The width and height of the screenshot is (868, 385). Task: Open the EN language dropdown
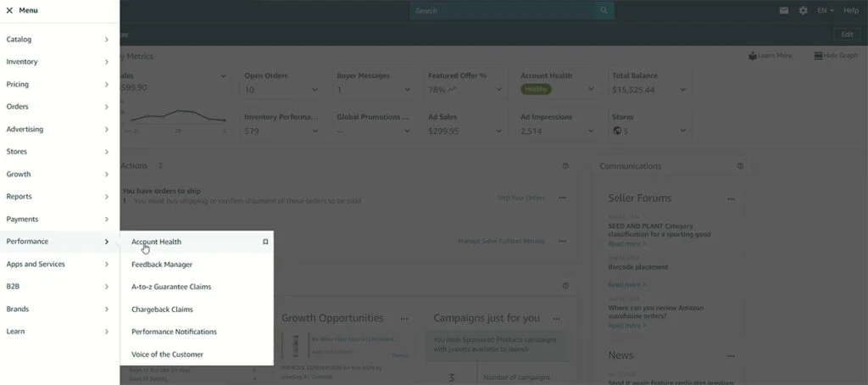[x=826, y=10]
